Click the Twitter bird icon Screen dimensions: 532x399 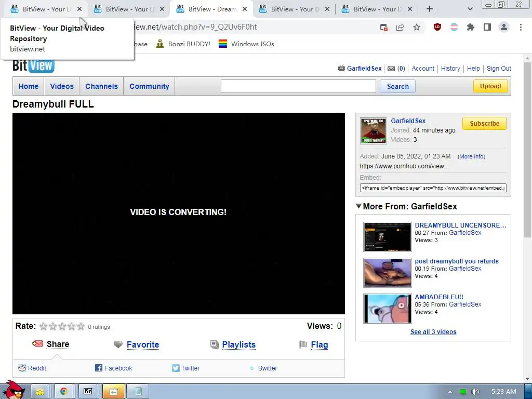pyautogui.click(x=176, y=368)
